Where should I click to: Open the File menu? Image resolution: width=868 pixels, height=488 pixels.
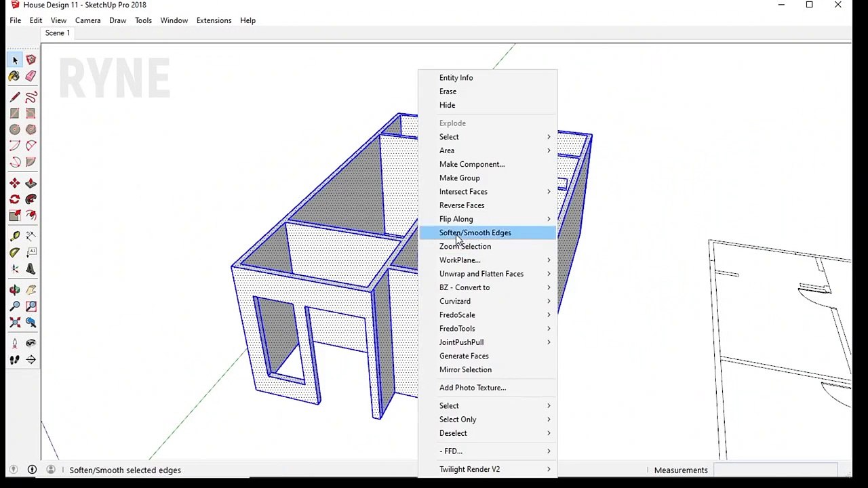pos(15,20)
